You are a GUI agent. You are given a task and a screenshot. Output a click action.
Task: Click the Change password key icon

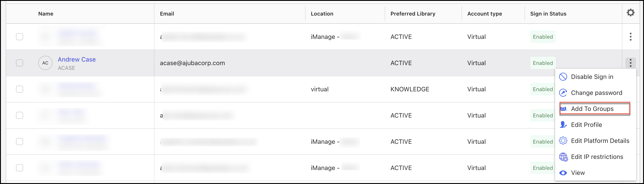click(563, 93)
